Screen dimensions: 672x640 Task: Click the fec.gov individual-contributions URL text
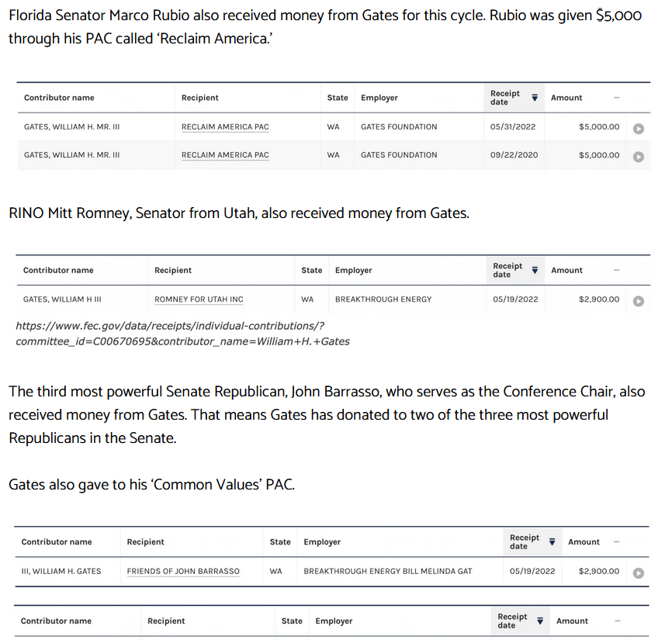[171, 334]
